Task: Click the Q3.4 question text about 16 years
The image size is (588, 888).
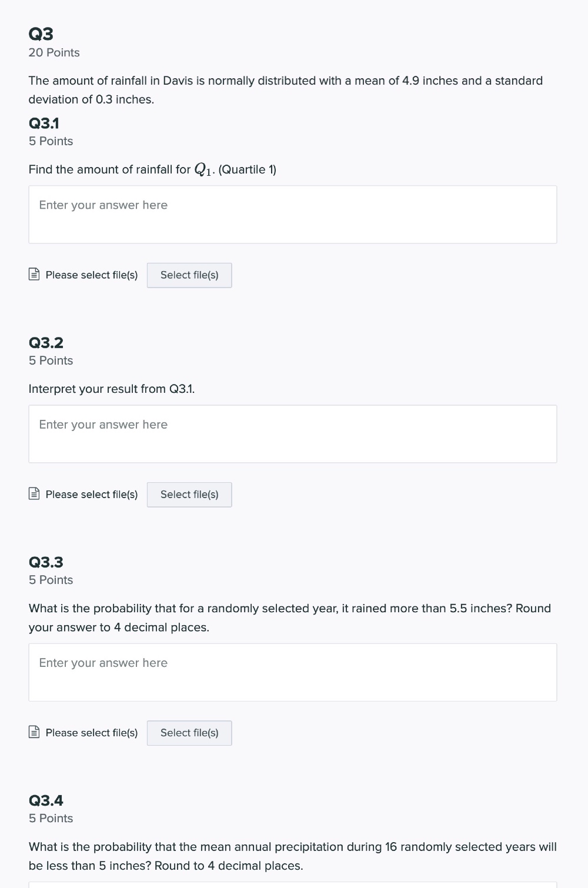Action: point(293,856)
